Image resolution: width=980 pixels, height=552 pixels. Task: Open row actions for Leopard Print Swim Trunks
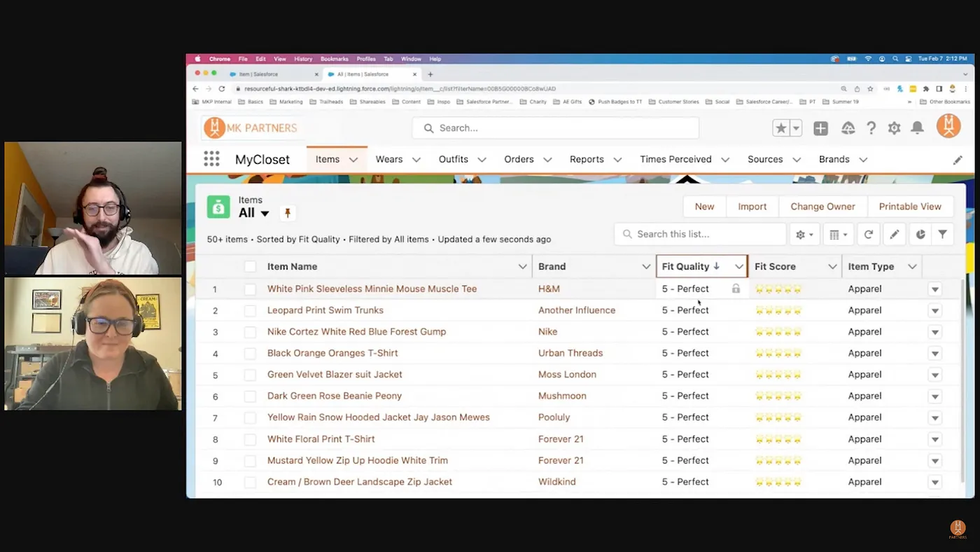tap(934, 310)
